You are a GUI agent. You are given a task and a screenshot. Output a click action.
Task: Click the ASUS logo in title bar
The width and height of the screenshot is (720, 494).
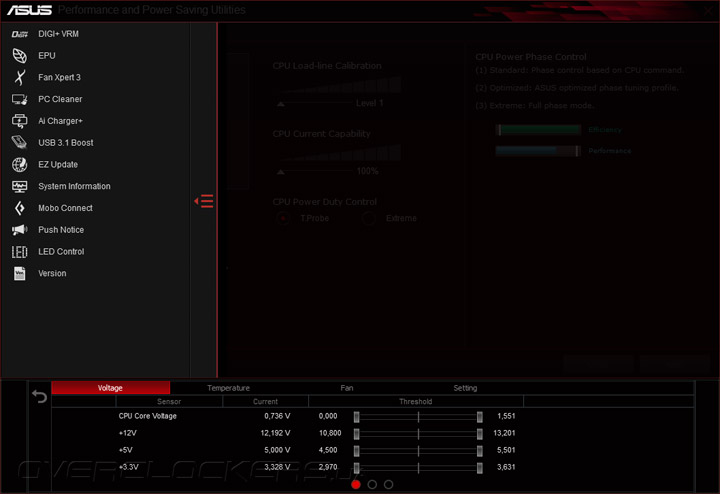29,10
